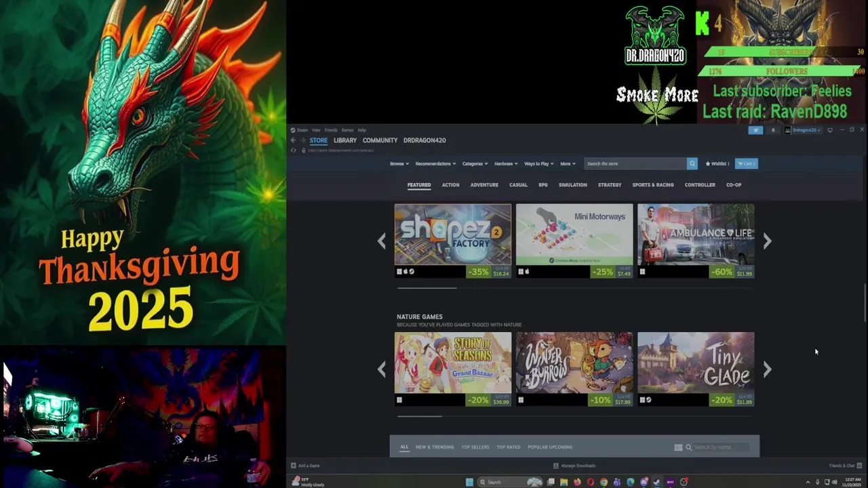Switch list to NEW & TRENDING
Image resolution: width=868 pixels, height=488 pixels.
[x=435, y=447]
